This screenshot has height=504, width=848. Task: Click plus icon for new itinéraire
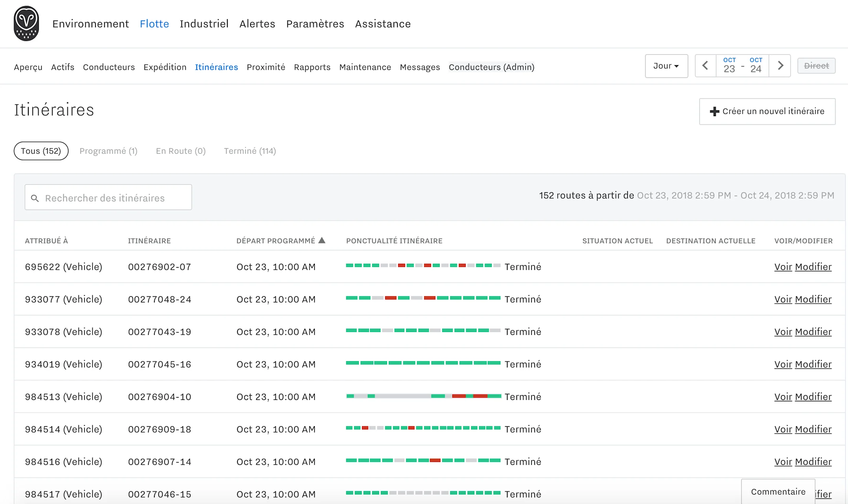click(x=714, y=111)
